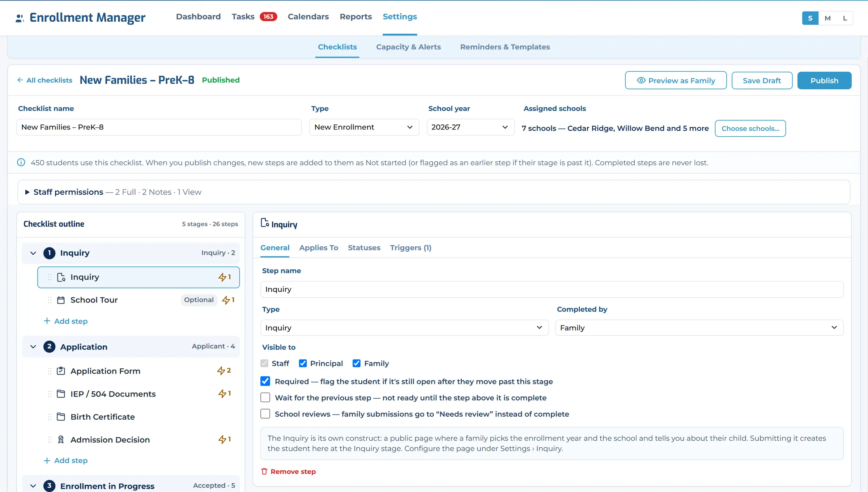Screen dimensions: 868x492
Task: Click the Tasks 163 count badge
Action: click(x=268, y=17)
